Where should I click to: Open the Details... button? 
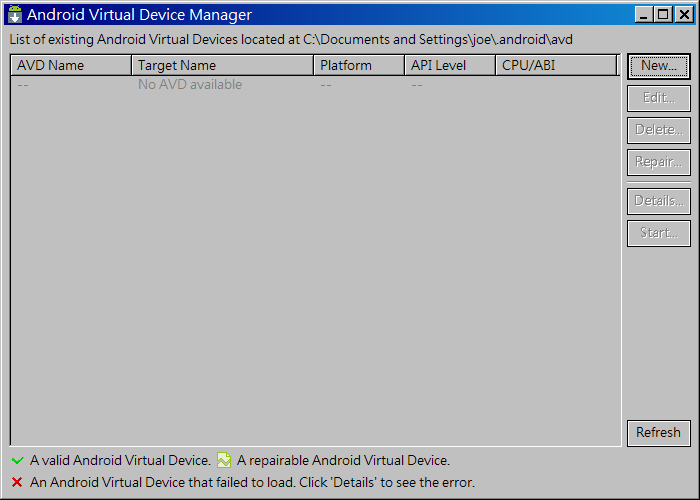pos(658,201)
